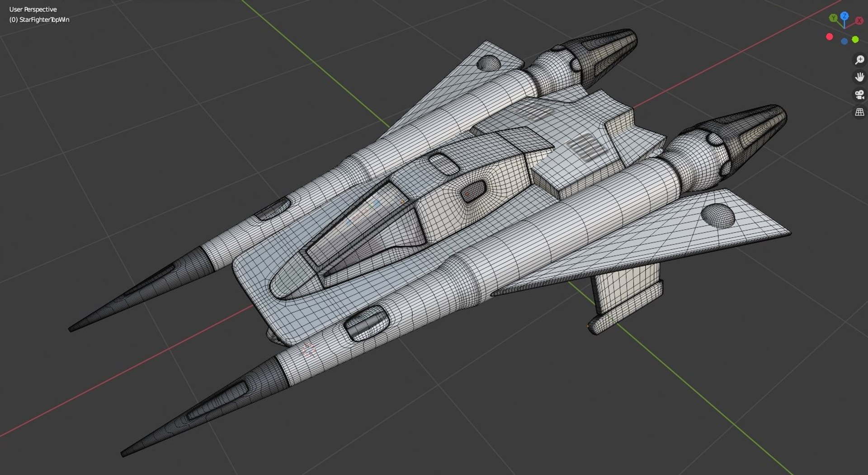
Task: Click the blue Z axis on gizmo
Action: [844, 16]
